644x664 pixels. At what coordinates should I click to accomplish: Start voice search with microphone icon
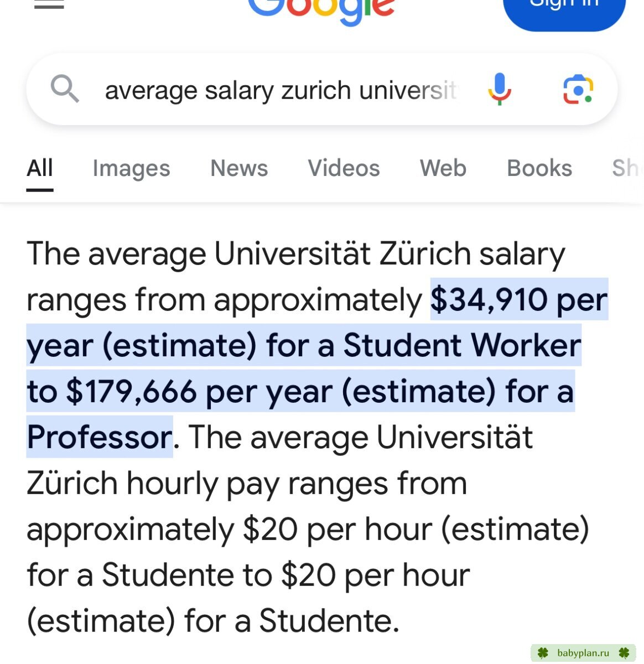click(499, 89)
